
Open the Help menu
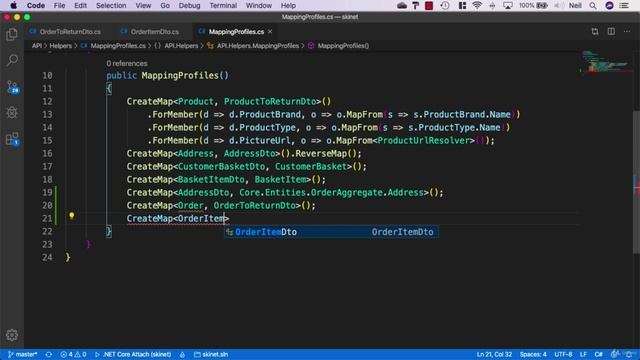click(288, 5)
